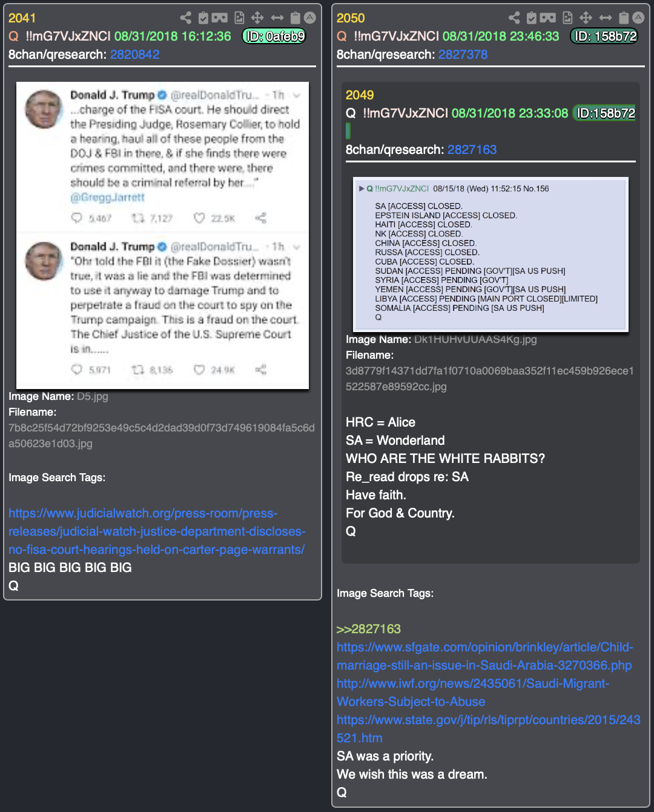Collapse post 2050 with the up-chevron circle
The height and width of the screenshot is (812, 654).
(638, 18)
